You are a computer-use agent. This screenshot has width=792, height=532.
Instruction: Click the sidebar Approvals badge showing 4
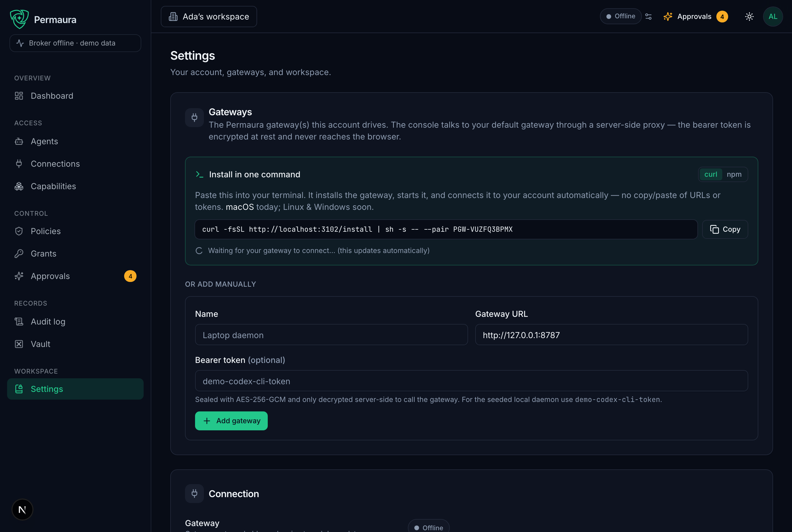(130, 276)
